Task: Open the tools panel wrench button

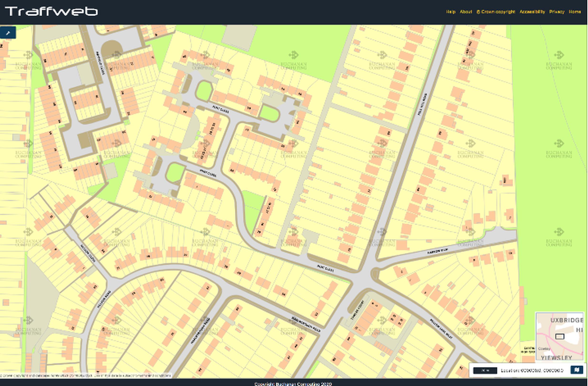Action: (x=8, y=33)
